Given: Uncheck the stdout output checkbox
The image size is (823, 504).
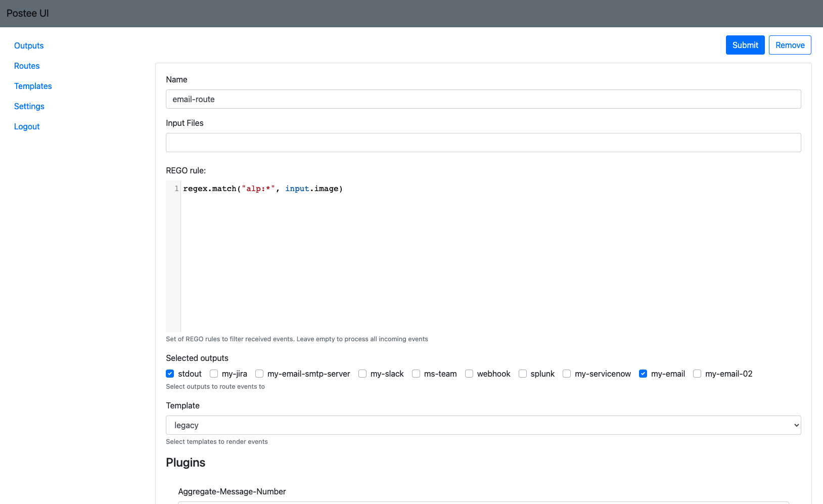Looking at the screenshot, I should tap(170, 374).
